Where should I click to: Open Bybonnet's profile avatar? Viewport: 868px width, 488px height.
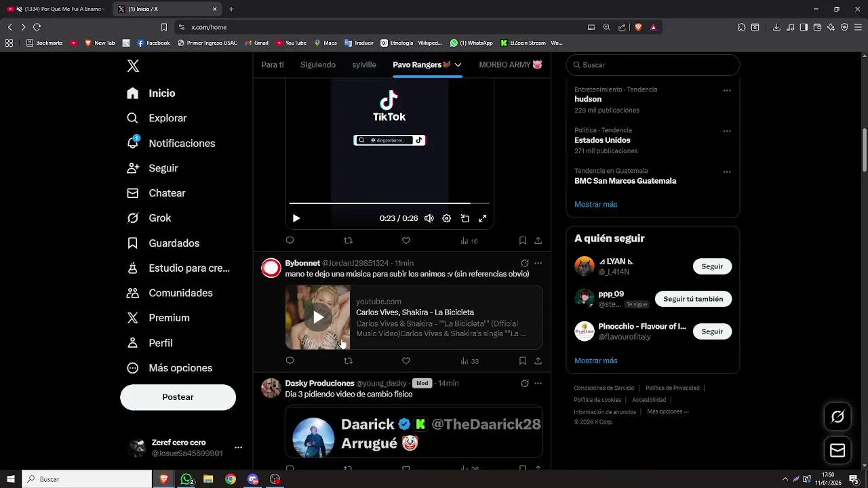pyautogui.click(x=271, y=268)
